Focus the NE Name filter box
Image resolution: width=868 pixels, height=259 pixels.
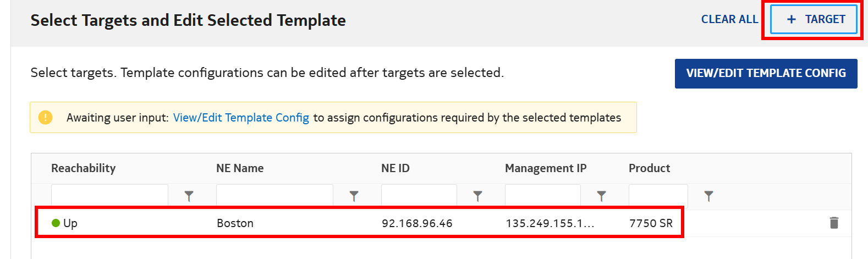point(274,196)
